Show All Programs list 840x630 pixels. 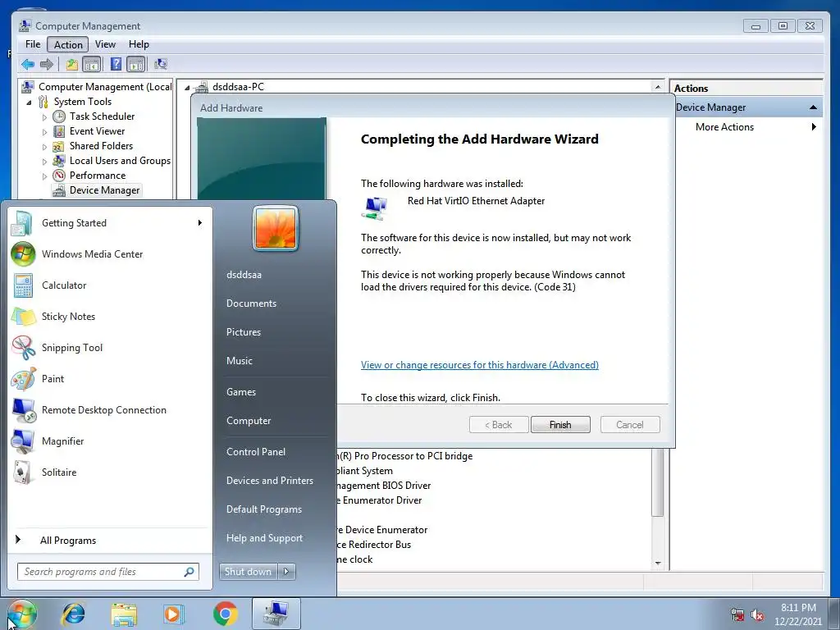pyautogui.click(x=68, y=541)
